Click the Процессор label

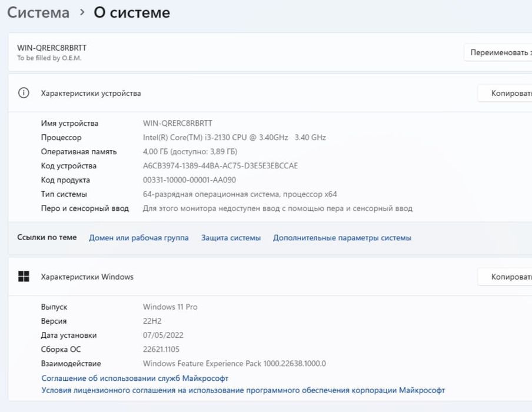click(61, 138)
